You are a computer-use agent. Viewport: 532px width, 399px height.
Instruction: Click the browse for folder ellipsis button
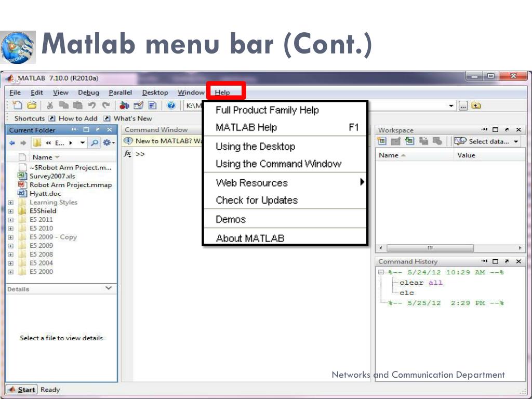click(x=463, y=106)
